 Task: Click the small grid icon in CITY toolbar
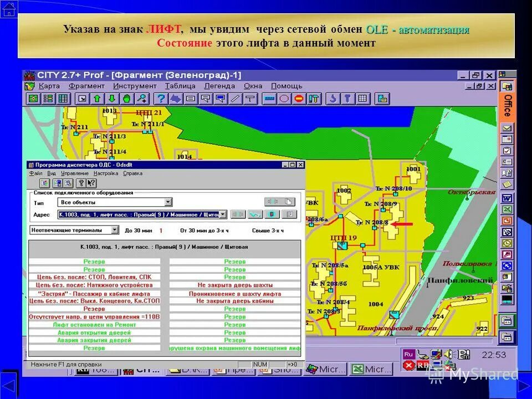click(x=362, y=99)
